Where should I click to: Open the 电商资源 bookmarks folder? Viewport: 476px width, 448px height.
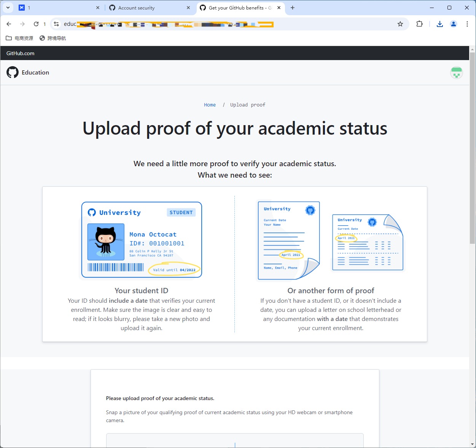click(x=20, y=38)
